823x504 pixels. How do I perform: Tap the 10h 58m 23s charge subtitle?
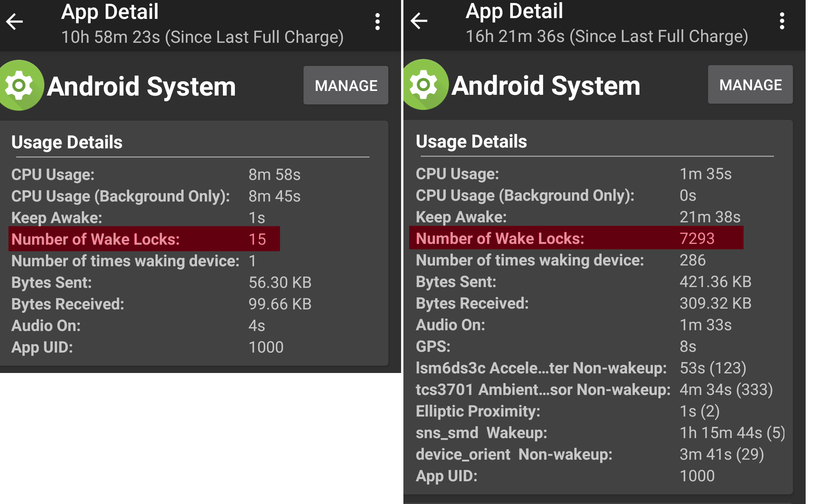coord(202,37)
